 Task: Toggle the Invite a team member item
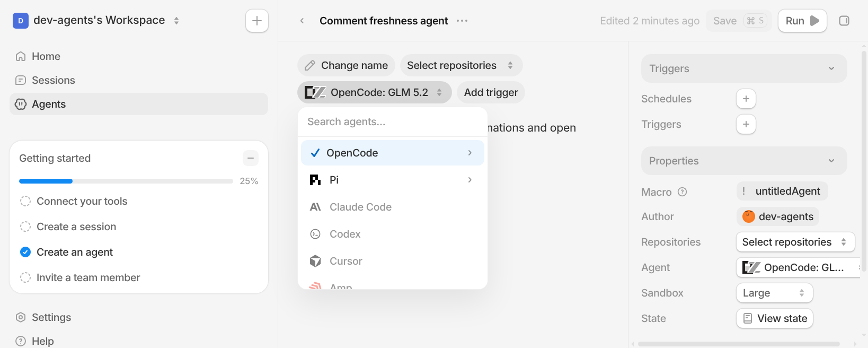click(x=25, y=277)
